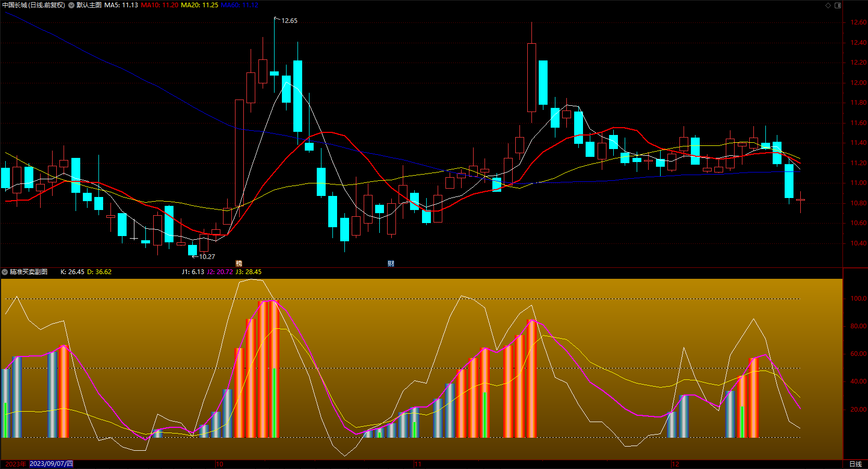Click the 日线 period button at bottom right

[x=855, y=464]
